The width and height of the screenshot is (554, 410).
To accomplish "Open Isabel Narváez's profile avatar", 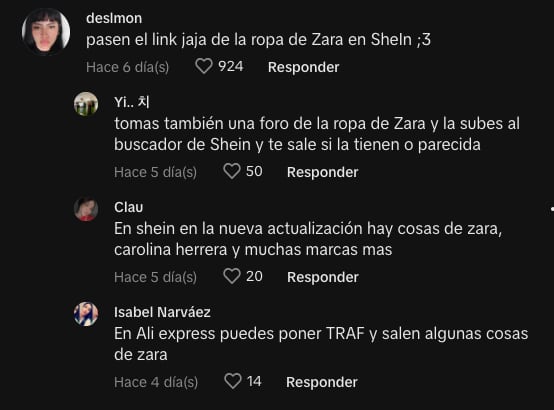I will (86, 314).
